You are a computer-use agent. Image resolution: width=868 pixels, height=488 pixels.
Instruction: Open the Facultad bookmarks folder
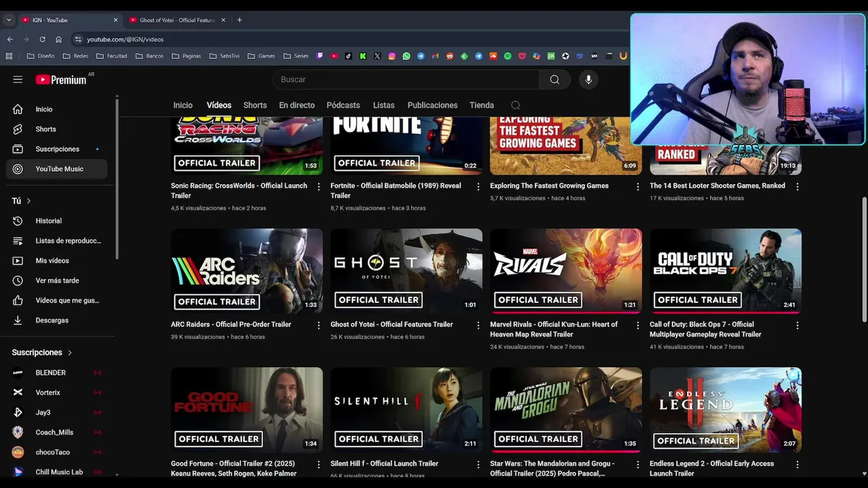(111, 56)
